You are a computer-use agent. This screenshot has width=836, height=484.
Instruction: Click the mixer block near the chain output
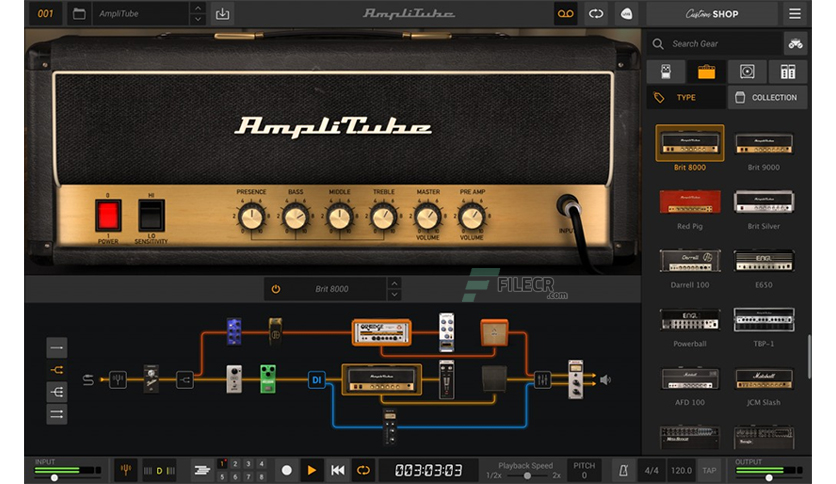[x=542, y=380]
